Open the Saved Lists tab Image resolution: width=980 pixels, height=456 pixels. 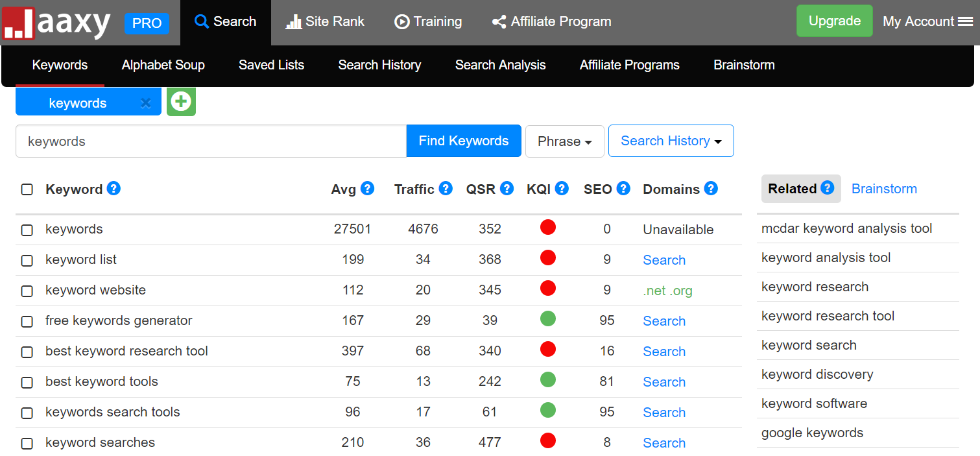271,65
